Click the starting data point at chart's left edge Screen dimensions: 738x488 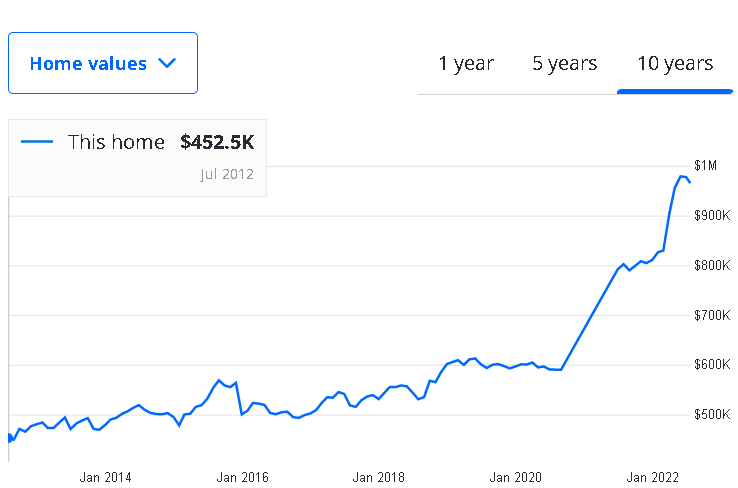[x=10, y=438]
